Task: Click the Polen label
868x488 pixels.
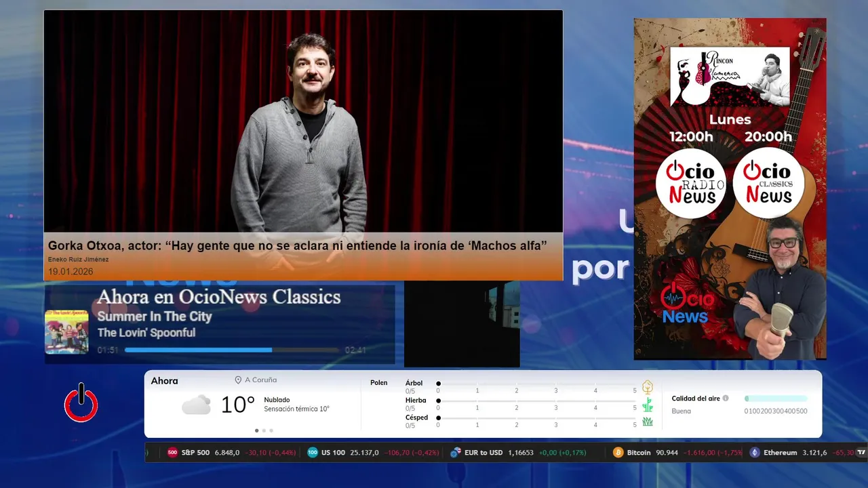Action: 378,383
